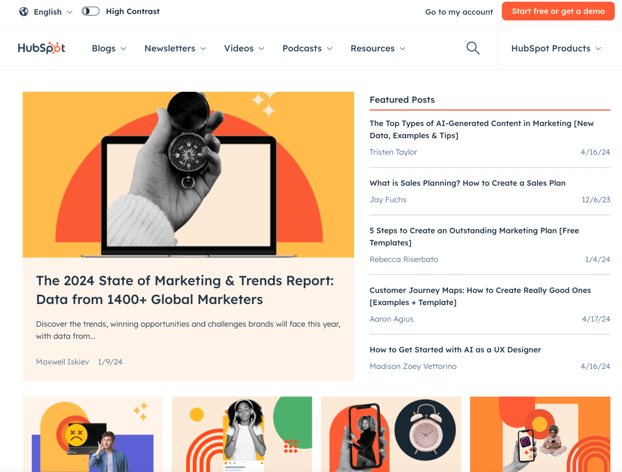The height and width of the screenshot is (472, 622).
Task: Open Customer Journey Maps article
Action: click(479, 296)
